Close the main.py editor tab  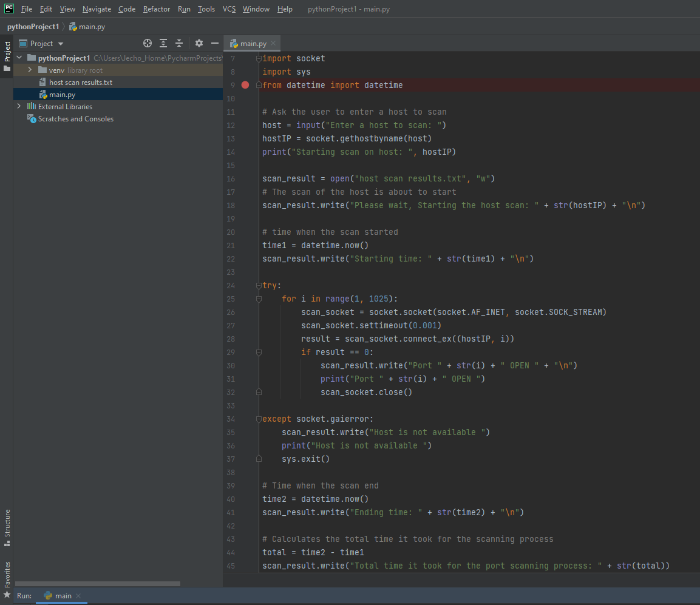(273, 43)
